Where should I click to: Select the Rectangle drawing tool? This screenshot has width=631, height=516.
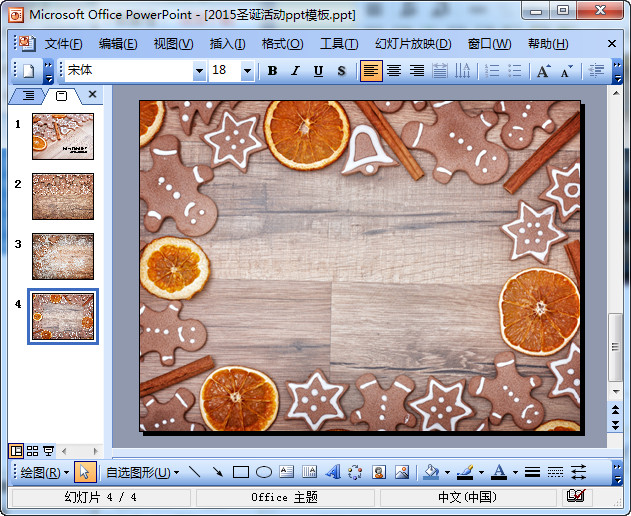(241, 472)
